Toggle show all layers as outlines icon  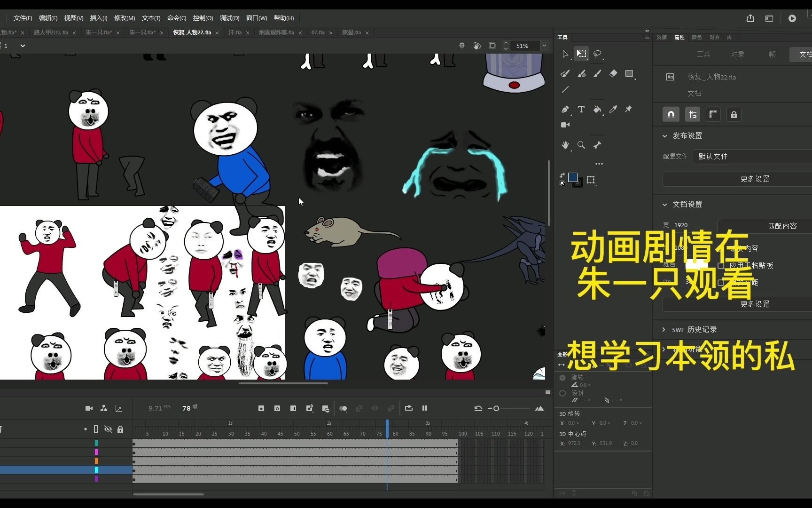96,429
